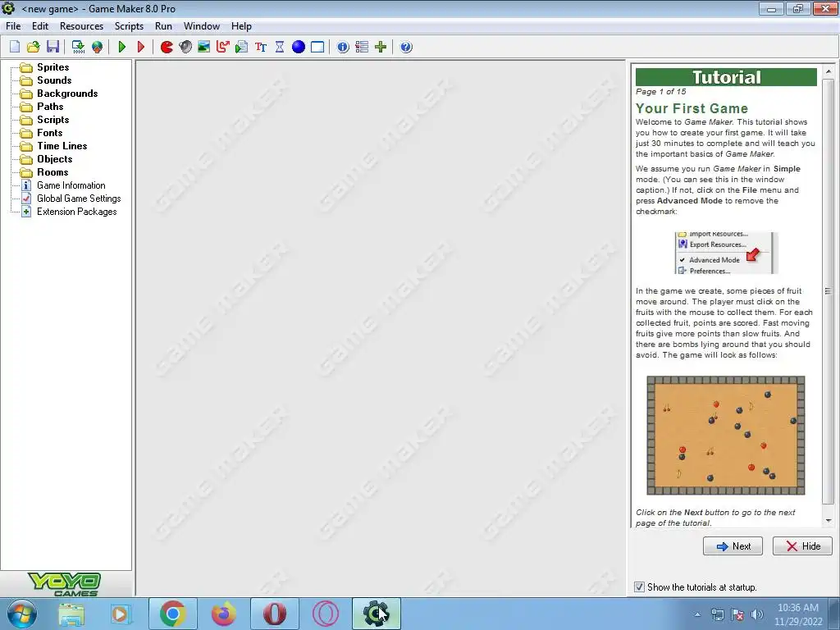Uncheck Show the tutorials at startup
Screen dimensions: 840x630
pyautogui.click(x=639, y=587)
